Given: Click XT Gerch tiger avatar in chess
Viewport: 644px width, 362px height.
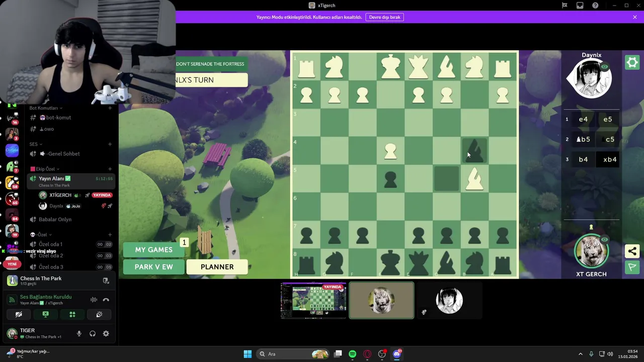Looking at the screenshot, I should pyautogui.click(x=592, y=251).
